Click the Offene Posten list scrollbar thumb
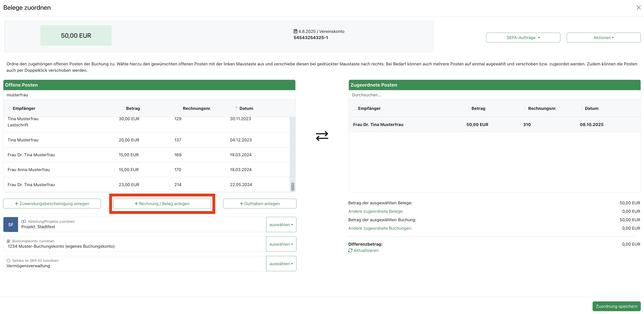This screenshot has width=644, height=314. click(x=293, y=186)
